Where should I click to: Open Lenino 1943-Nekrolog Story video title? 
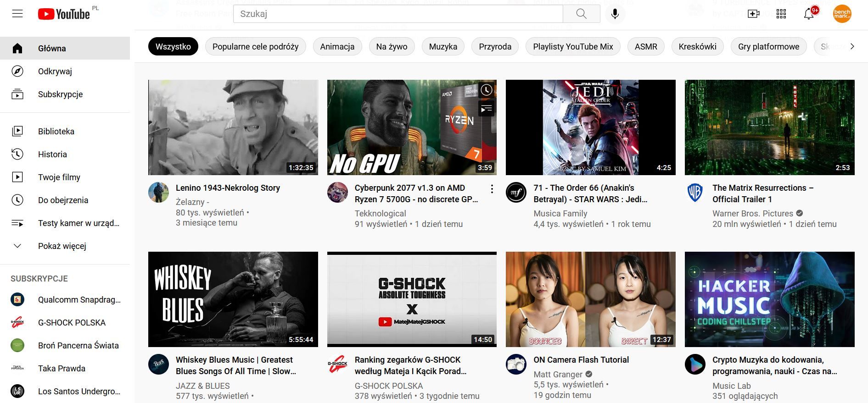pos(228,188)
